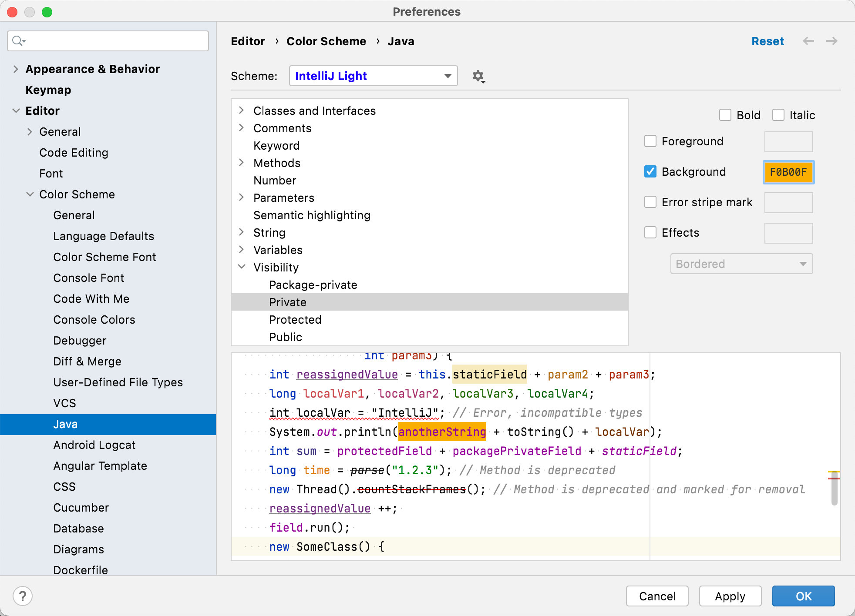
Task: Open the IntelliJ Light scheme dropdown
Action: click(x=448, y=76)
